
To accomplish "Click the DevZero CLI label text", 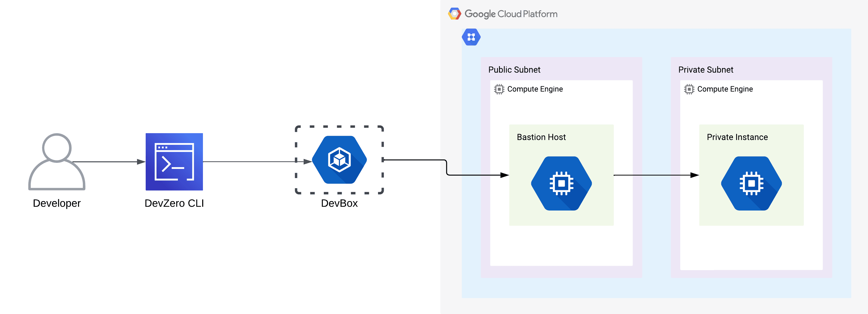I will (x=174, y=203).
